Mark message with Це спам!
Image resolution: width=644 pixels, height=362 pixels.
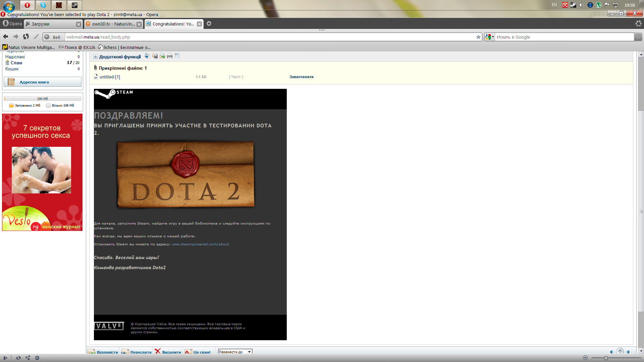[198, 352]
